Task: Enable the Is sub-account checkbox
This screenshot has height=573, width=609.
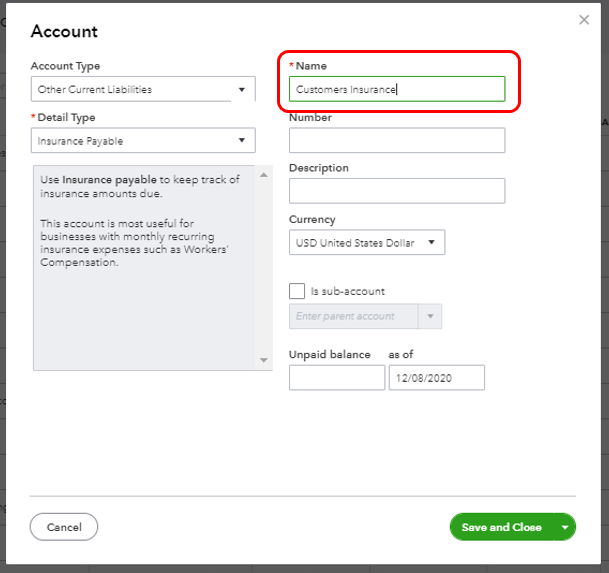Action: pyautogui.click(x=297, y=291)
